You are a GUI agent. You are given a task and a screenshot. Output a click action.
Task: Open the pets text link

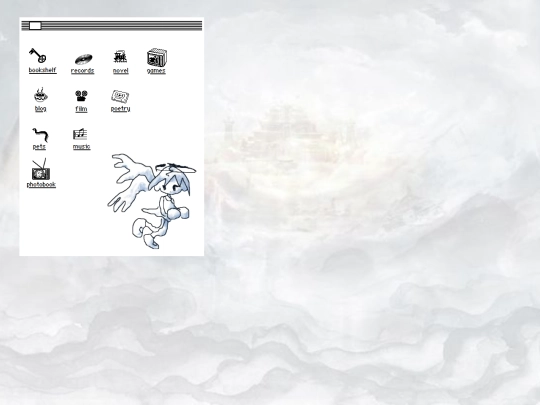(39, 147)
